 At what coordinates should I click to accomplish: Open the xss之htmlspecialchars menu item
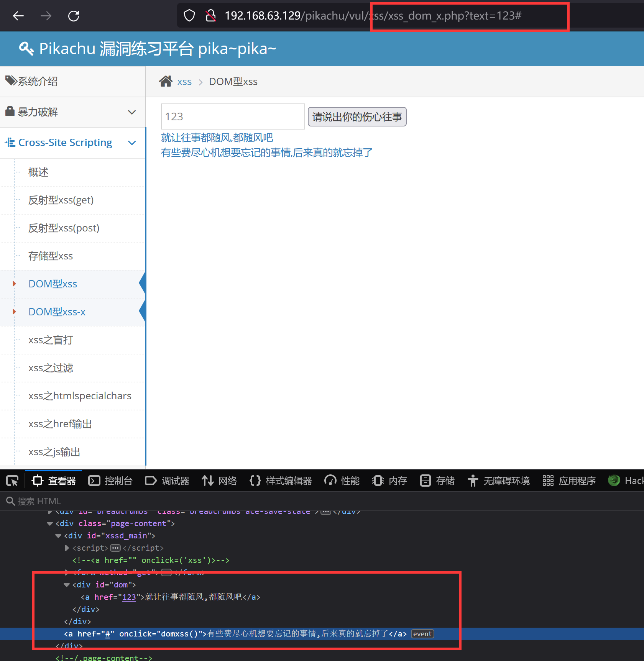pyautogui.click(x=80, y=395)
